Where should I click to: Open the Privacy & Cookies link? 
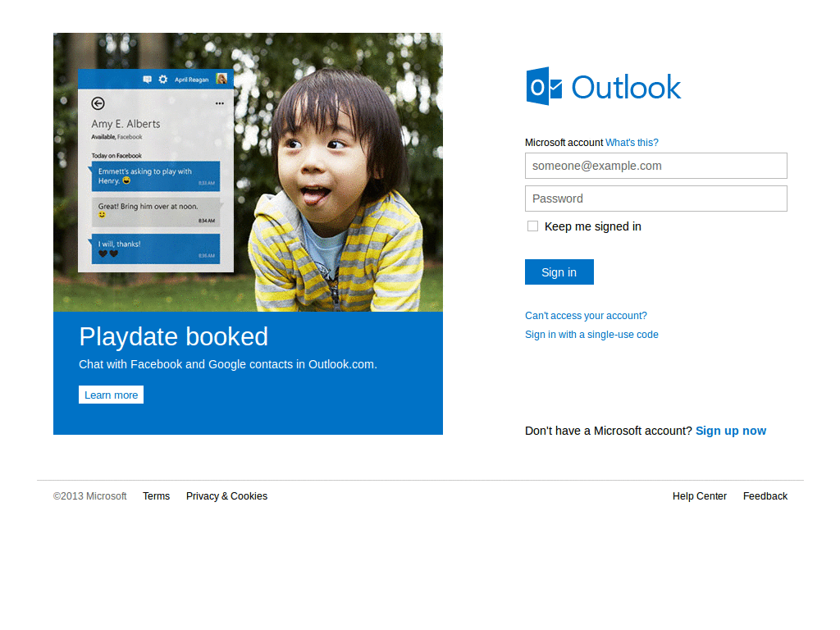pos(226,496)
